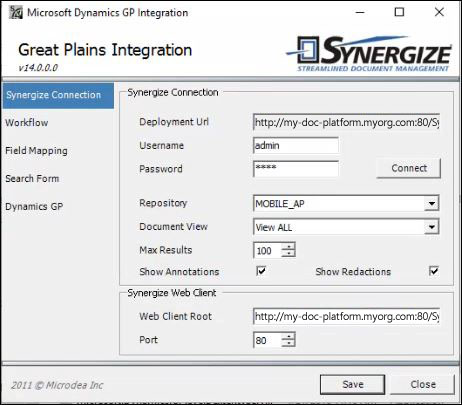Save the integration settings
The width and height of the screenshot is (462, 405).
click(353, 384)
